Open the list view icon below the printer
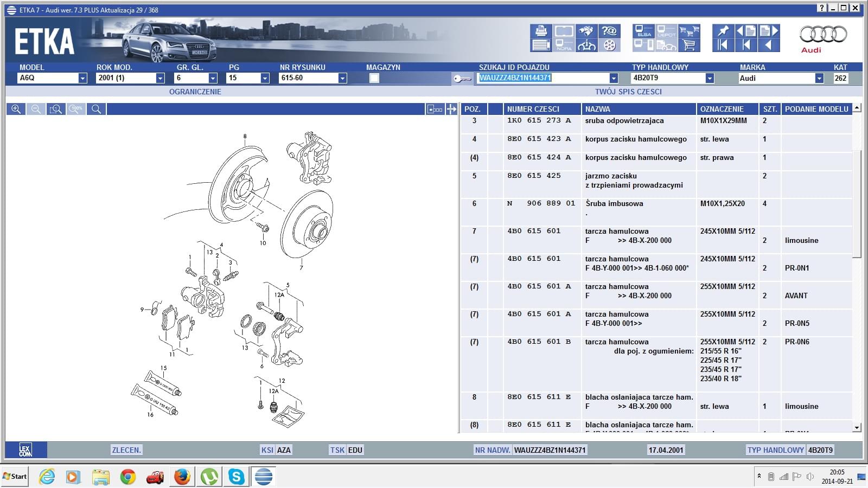This screenshot has width=868, height=488. (x=541, y=45)
